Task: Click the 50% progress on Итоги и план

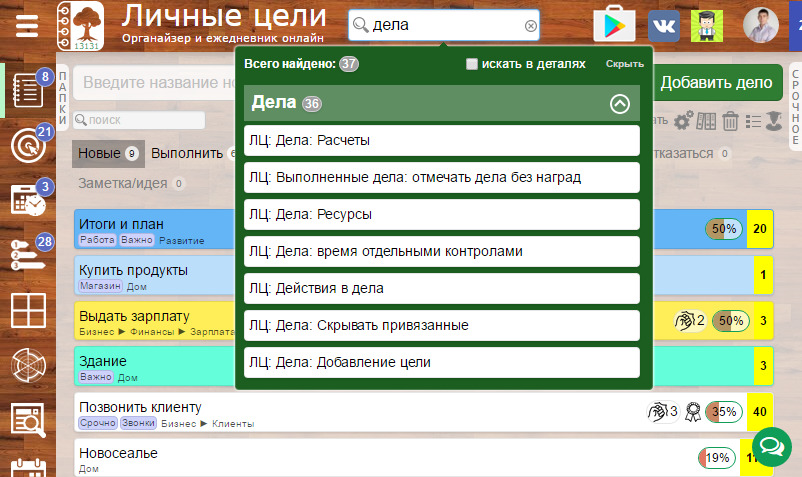Action: pyautogui.click(x=724, y=229)
